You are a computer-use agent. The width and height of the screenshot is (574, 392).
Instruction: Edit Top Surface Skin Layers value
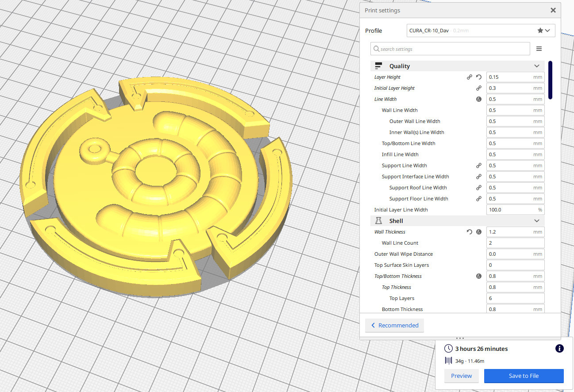(x=515, y=265)
